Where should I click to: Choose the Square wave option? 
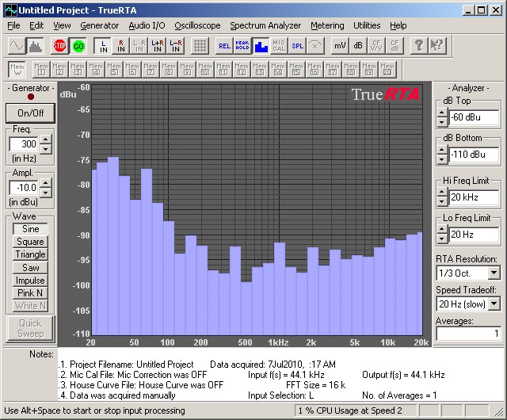pos(30,242)
